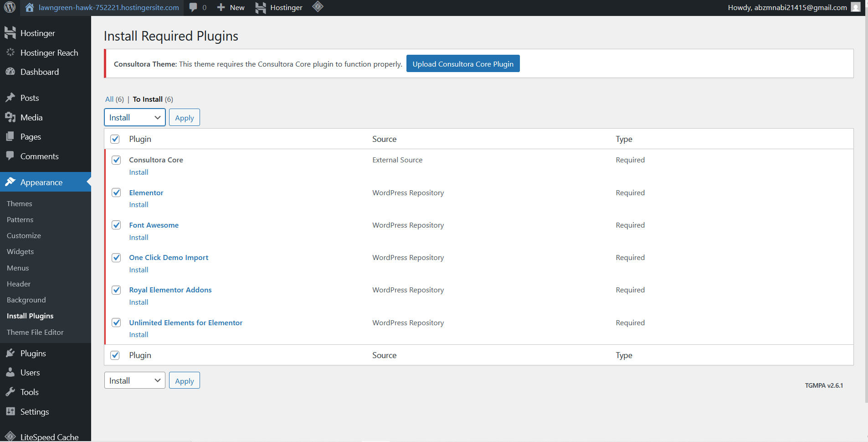Click Upload Consultora Core Plugin button

point(463,63)
